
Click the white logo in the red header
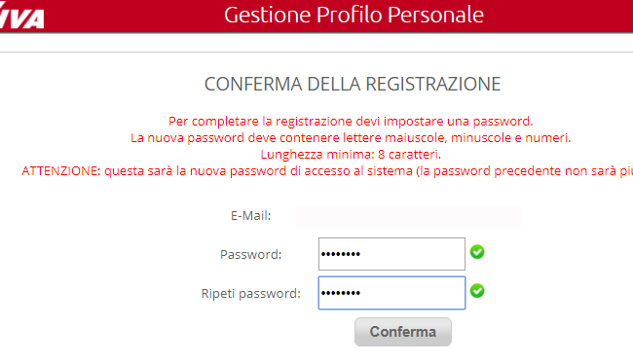(x=21, y=17)
